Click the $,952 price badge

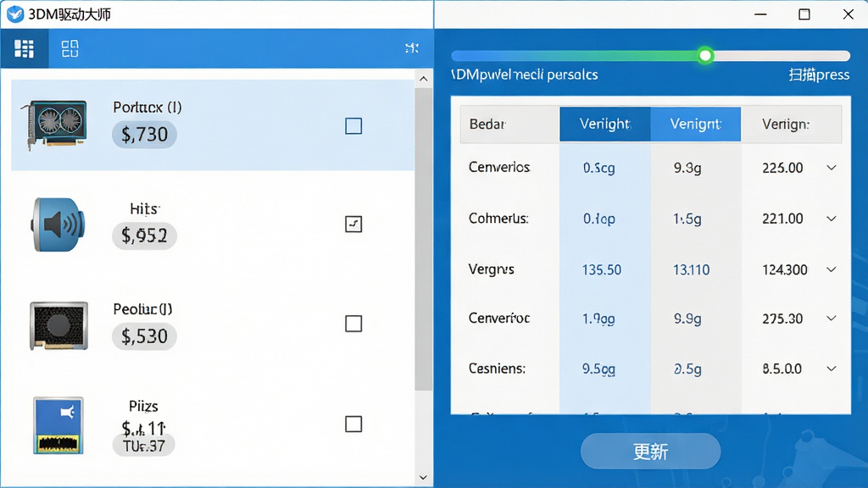[144, 236]
